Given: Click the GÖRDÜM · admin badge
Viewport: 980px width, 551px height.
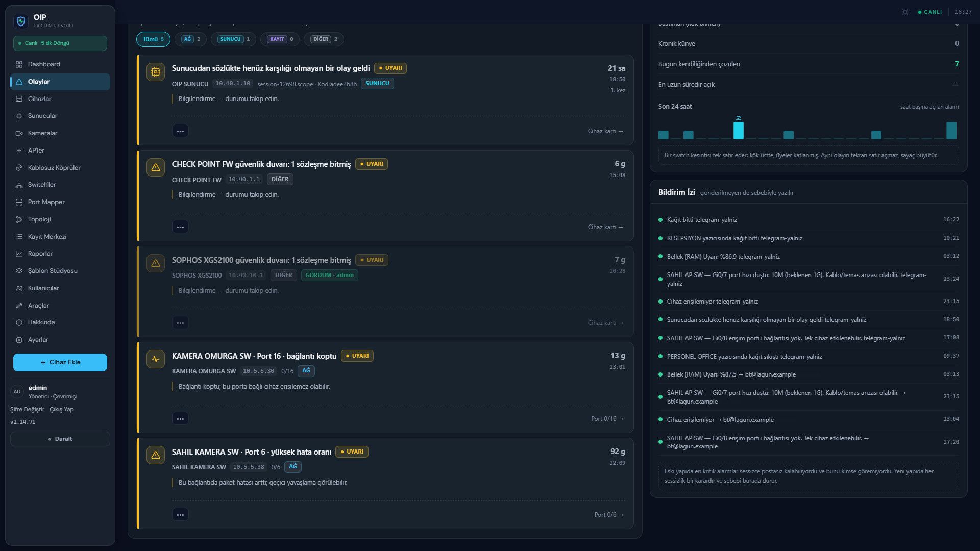Looking at the screenshot, I should [x=329, y=275].
